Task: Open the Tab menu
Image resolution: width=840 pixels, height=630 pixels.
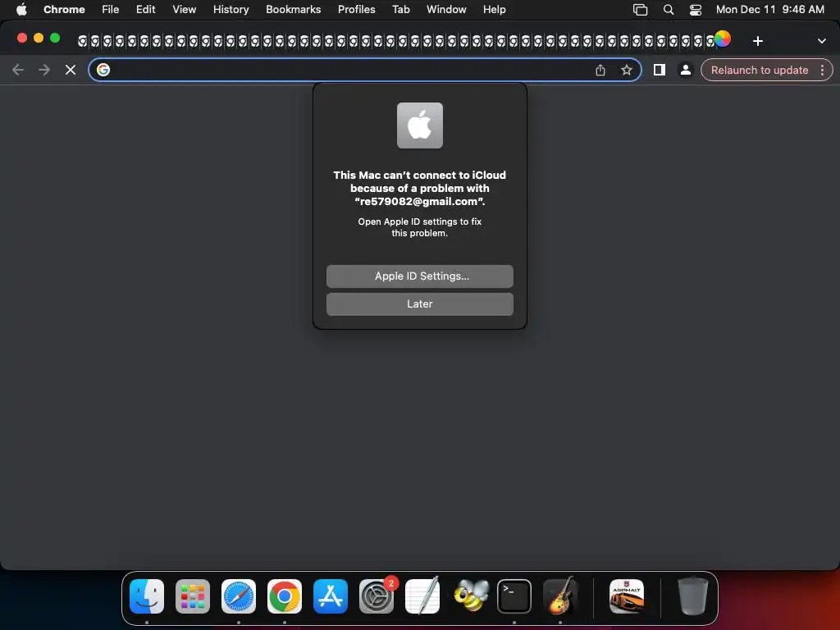Action: click(400, 9)
